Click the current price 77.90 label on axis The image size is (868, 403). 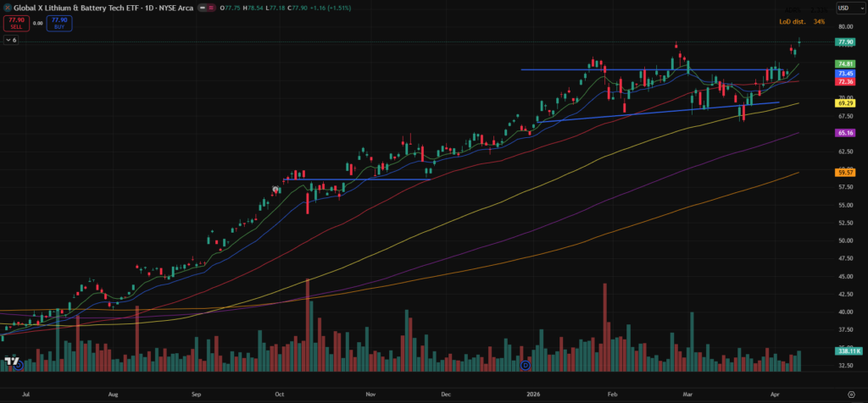click(x=844, y=41)
